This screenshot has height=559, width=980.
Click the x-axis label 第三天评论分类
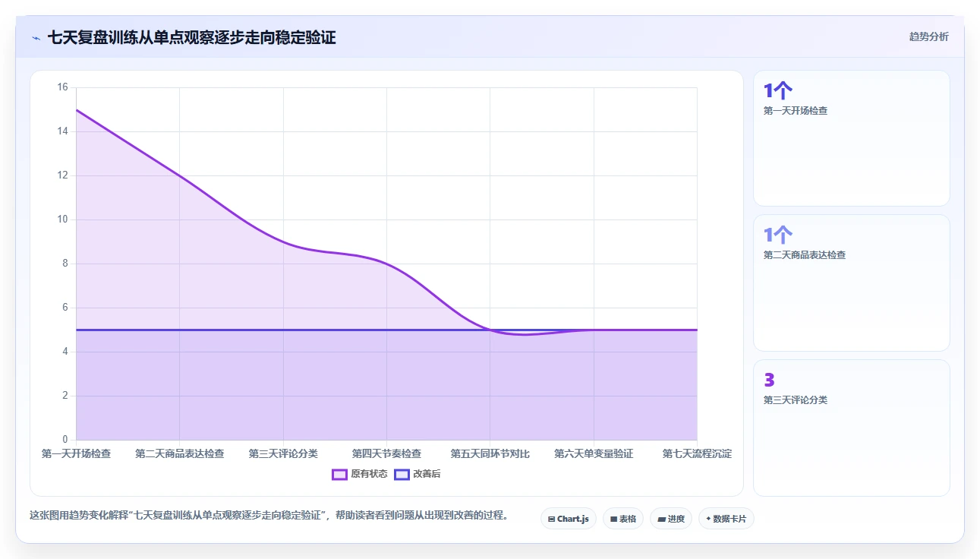click(x=283, y=453)
